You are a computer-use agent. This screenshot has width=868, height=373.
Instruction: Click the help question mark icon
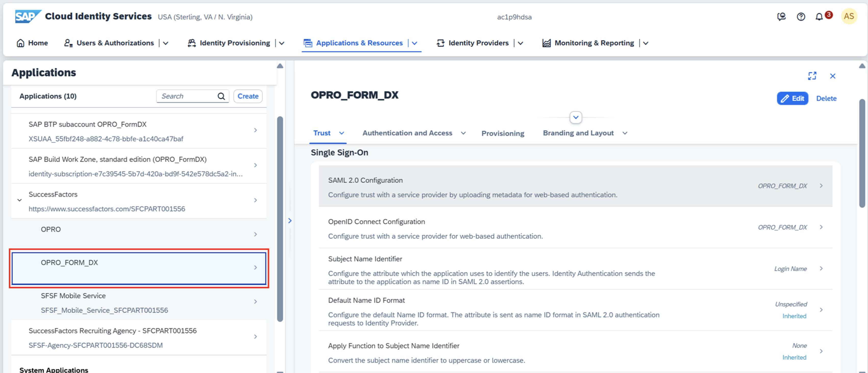[801, 17]
